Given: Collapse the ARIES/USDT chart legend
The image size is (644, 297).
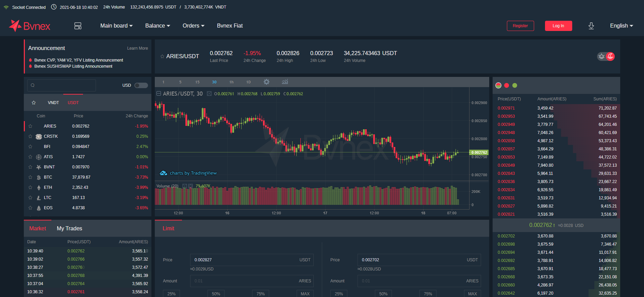Looking at the screenshot, I should [x=159, y=94].
